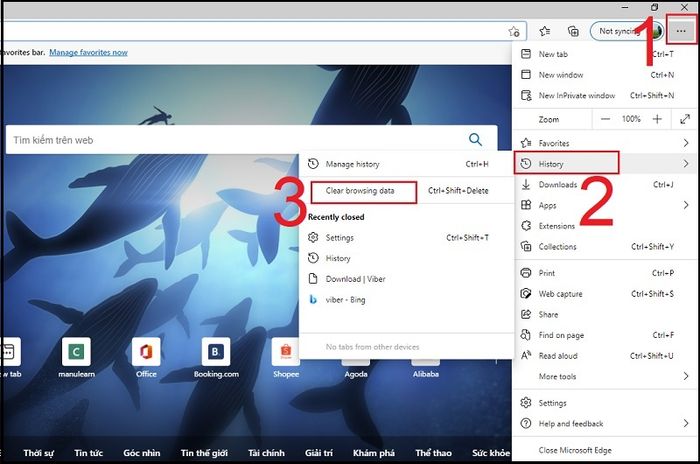
Task: Open the Sức khỏe news tab
Action: coord(491,453)
